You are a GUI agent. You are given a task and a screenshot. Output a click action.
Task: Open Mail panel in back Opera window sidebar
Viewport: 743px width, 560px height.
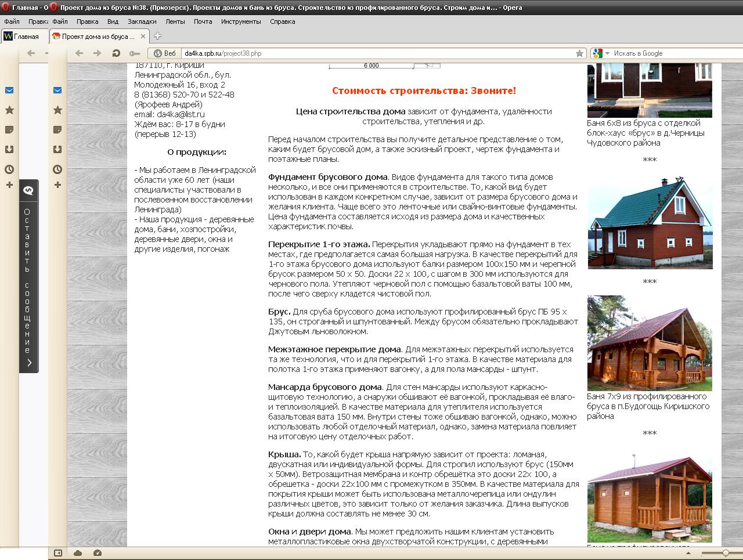pyautogui.click(x=9, y=91)
